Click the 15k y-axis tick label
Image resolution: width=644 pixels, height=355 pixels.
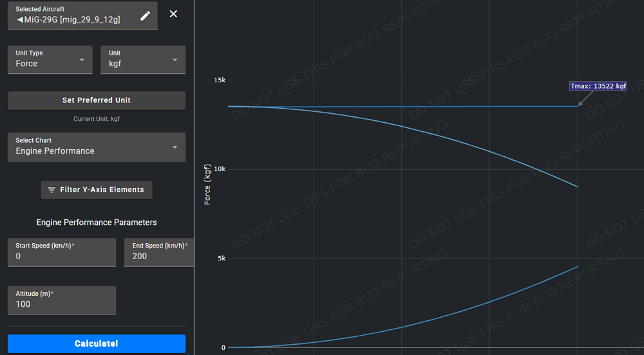click(x=220, y=80)
